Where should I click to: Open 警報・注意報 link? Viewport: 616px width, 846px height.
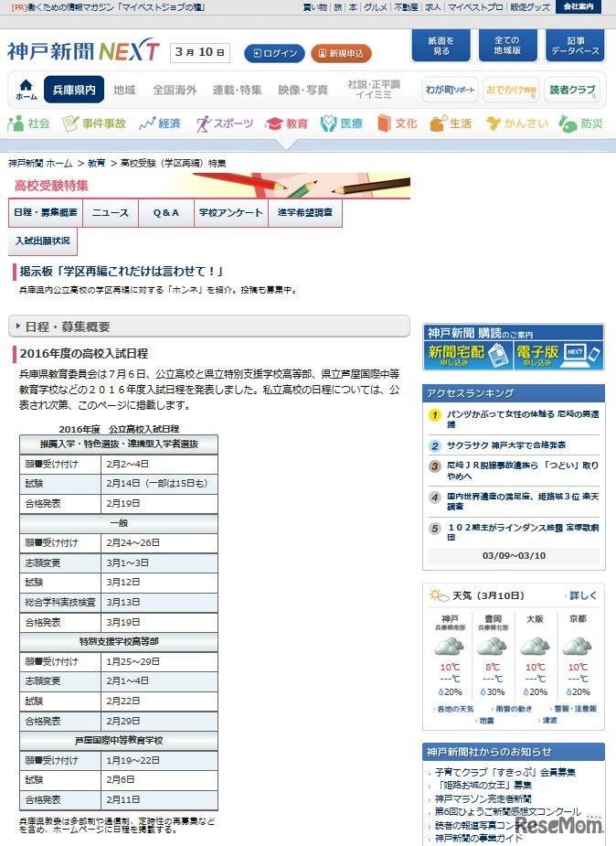(x=575, y=709)
